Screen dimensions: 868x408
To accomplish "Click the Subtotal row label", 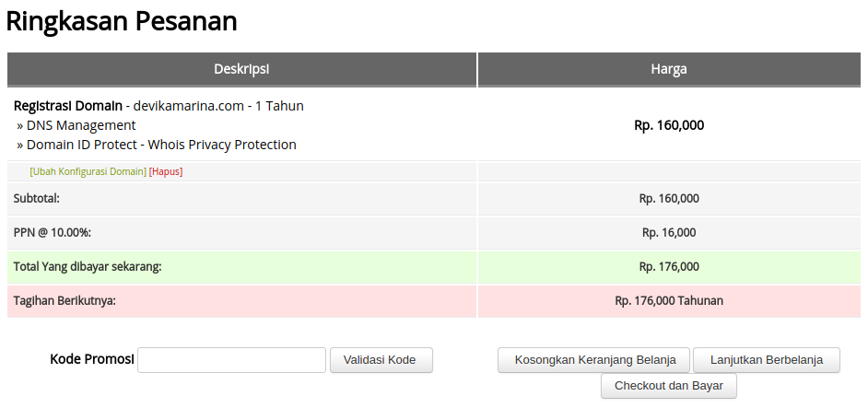I will coord(37,198).
